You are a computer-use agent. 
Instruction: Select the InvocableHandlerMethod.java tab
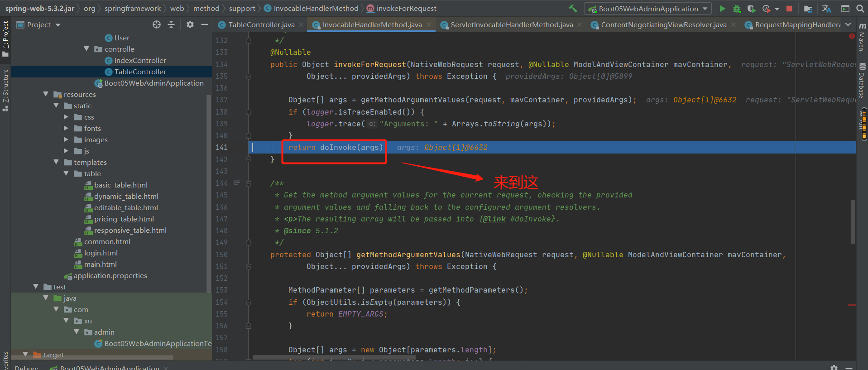[x=372, y=25]
